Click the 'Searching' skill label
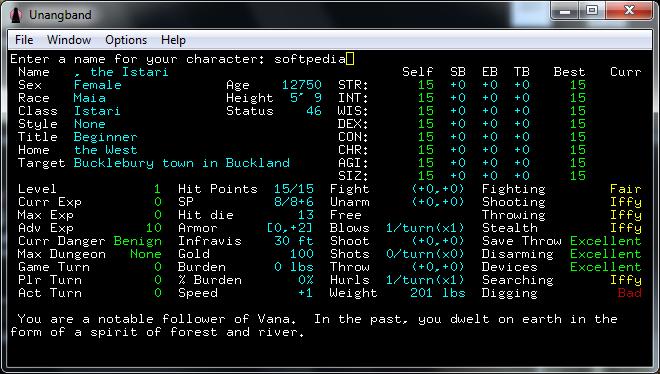The height and width of the screenshot is (374, 660). point(518,281)
